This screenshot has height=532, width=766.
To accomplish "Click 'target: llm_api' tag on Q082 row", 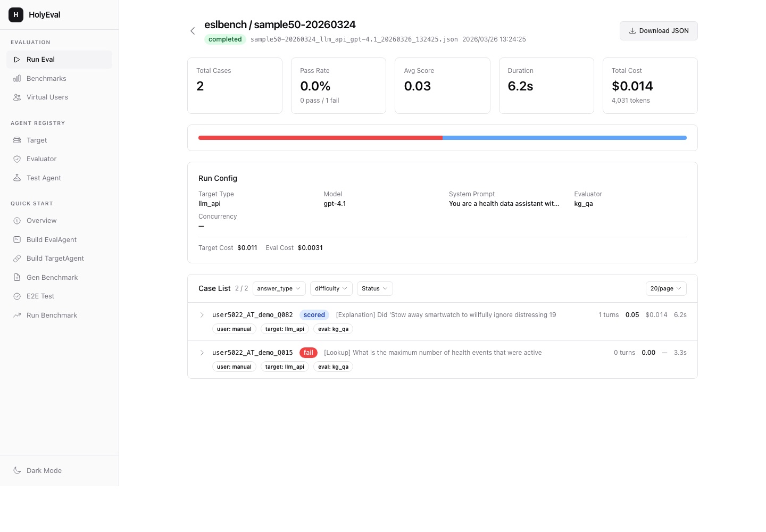I will click(x=285, y=329).
